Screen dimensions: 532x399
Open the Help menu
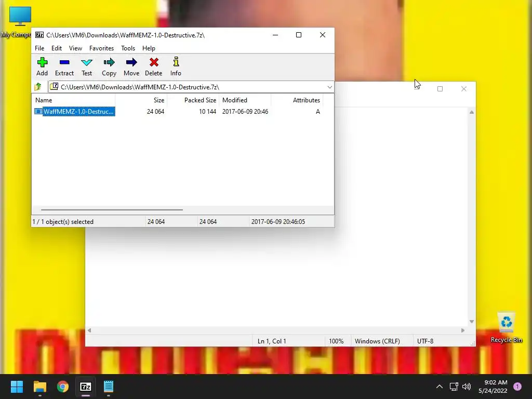149,48
